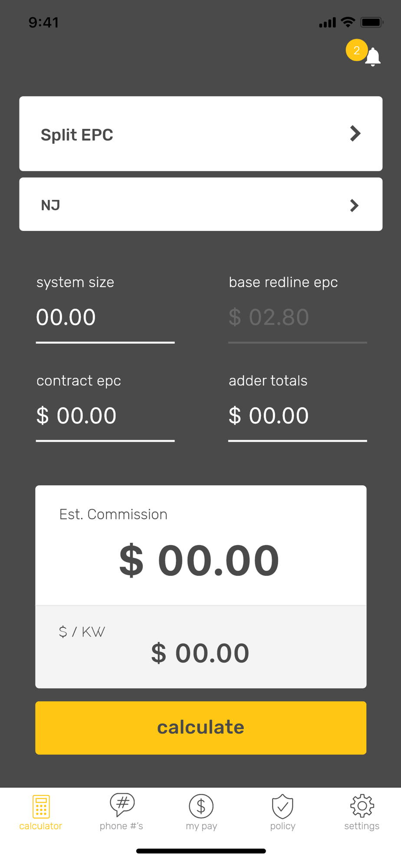Tap the my pay dollar icon
The width and height of the screenshot is (401, 868).
pos(201,806)
